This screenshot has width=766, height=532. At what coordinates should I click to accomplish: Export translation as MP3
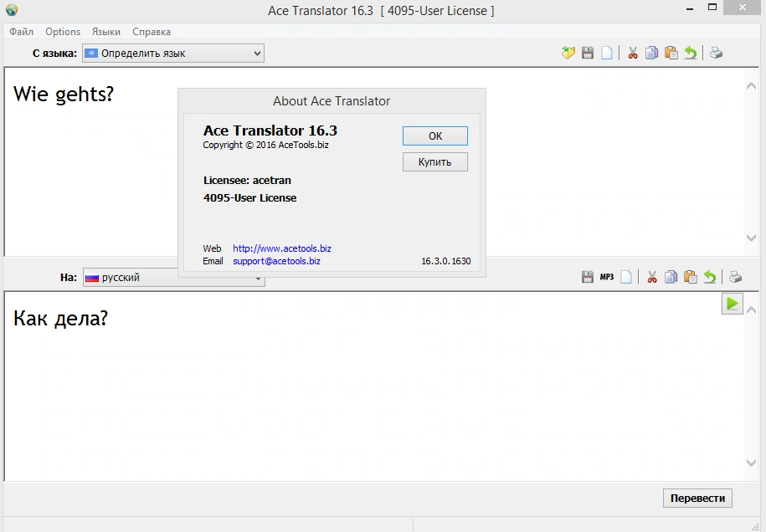point(607,277)
